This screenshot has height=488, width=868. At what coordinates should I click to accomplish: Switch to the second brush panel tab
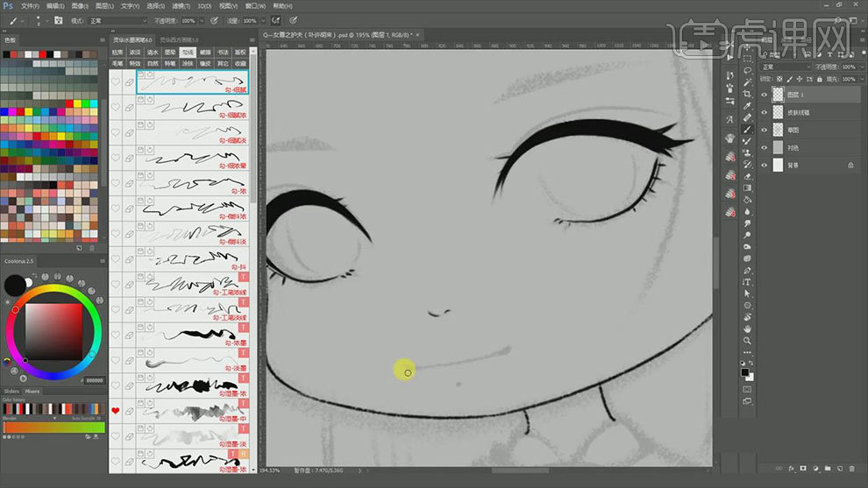(x=180, y=39)
